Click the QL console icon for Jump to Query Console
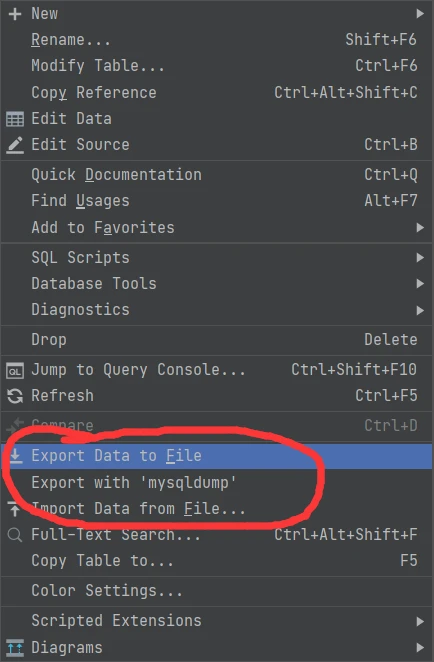The image size is (434, 662). pyautogui.click(x=15, y=371)
